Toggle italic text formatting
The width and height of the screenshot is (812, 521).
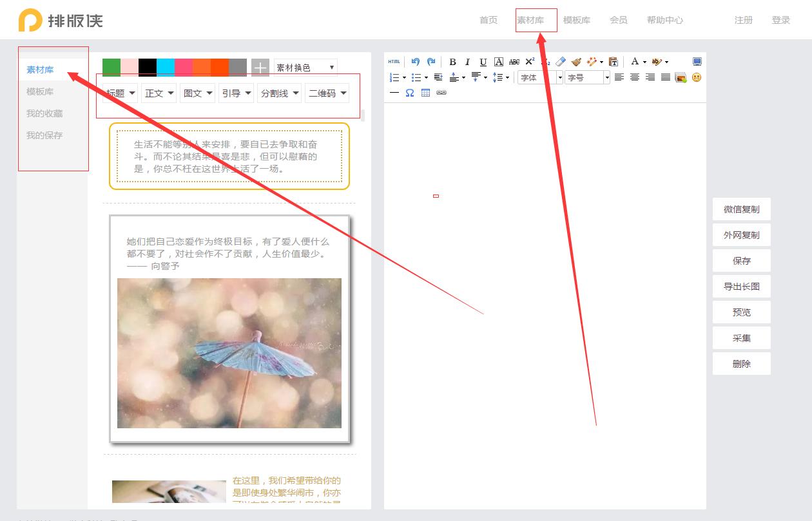467,61
